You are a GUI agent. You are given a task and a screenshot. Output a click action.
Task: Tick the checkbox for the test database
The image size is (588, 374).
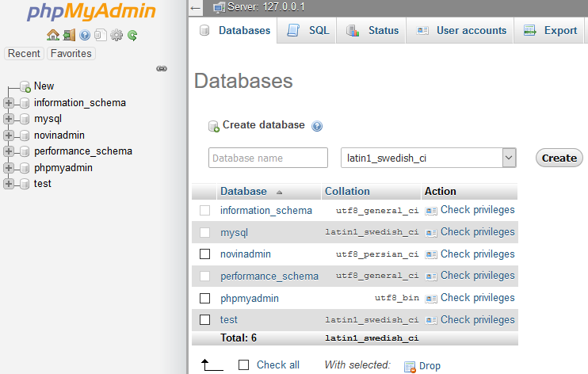(204, 319)
